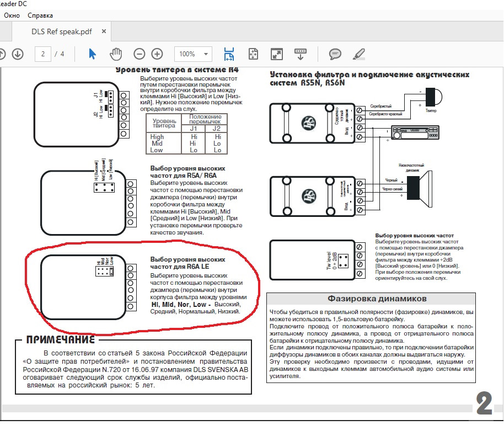The width and height of the screenshot is (504, 425).
Task: Select the arrow selection tool
Action: click(x=92, y=54)
